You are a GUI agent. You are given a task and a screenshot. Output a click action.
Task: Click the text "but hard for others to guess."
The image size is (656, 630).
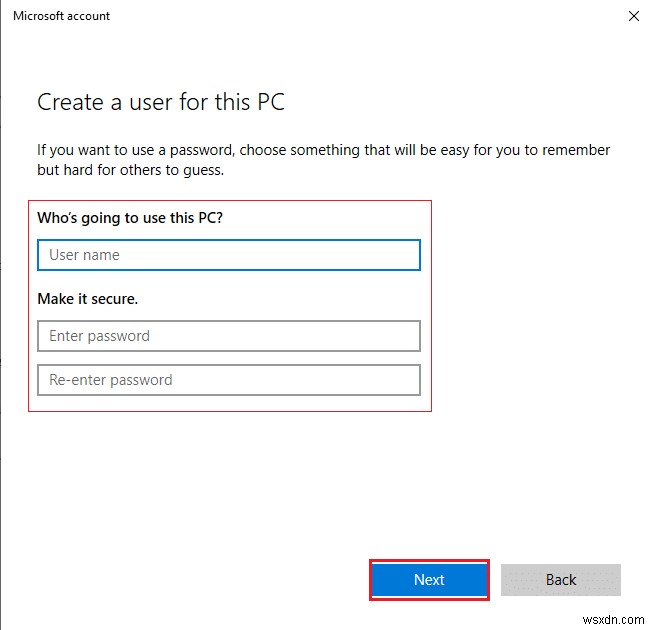(131, 170)
